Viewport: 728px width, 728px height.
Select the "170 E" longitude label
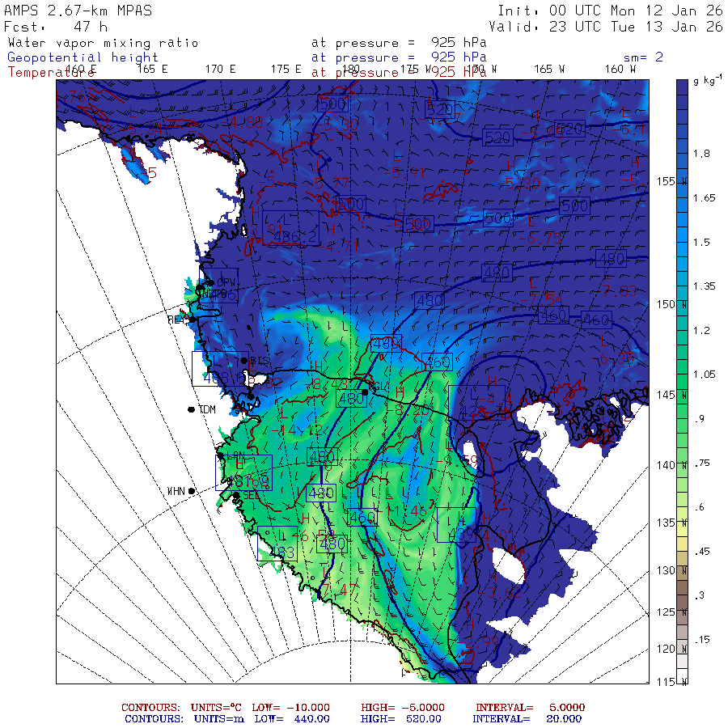coord(220,70)
